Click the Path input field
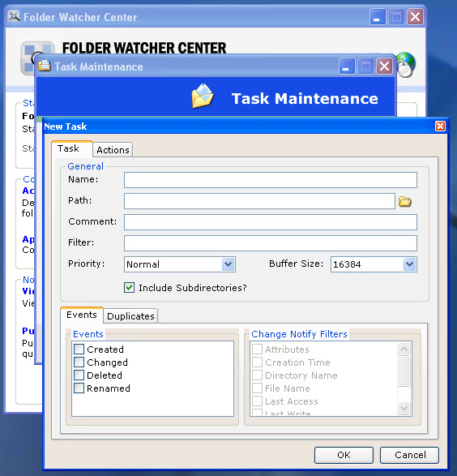457x476 pixels. tap(259, 201)
